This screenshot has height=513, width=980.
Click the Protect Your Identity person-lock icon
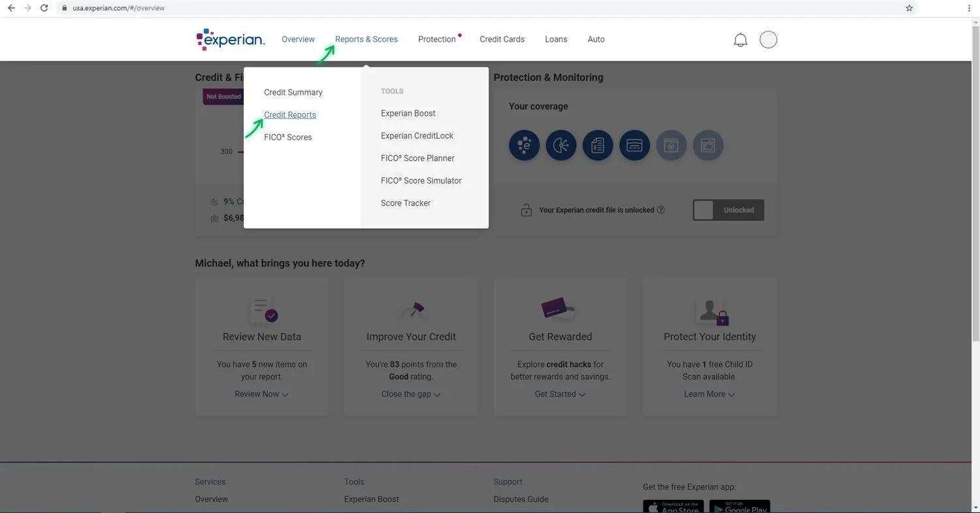[712, 311]
